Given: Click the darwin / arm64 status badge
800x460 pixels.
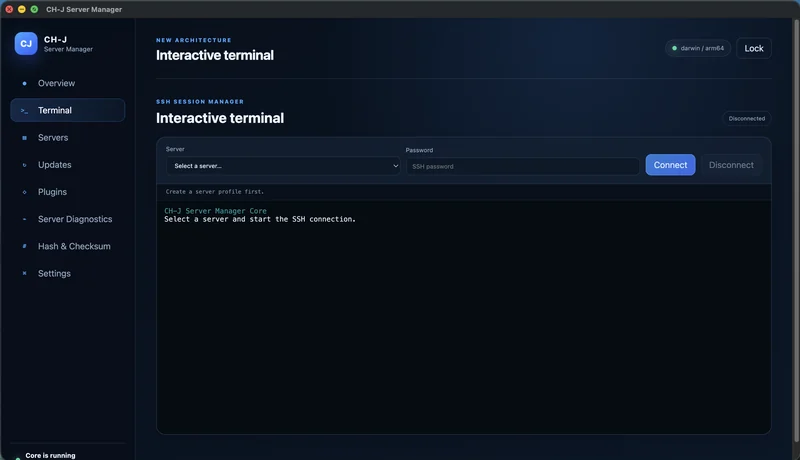Looking at the screenshot, I should tap(698, 48).
